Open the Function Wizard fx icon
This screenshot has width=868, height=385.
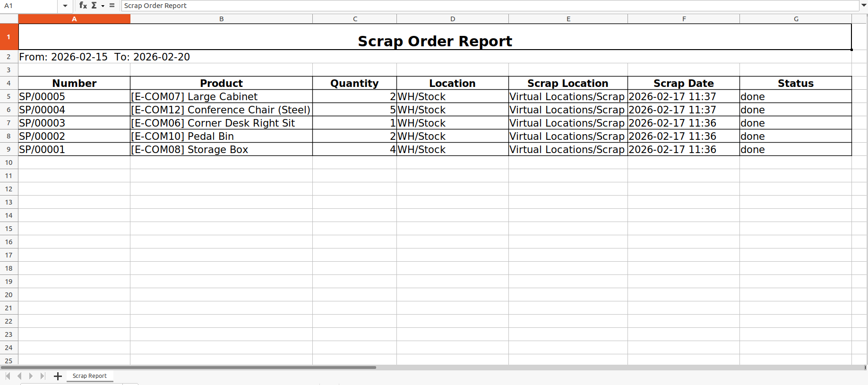pyautogui.click(x=83, y=5)
